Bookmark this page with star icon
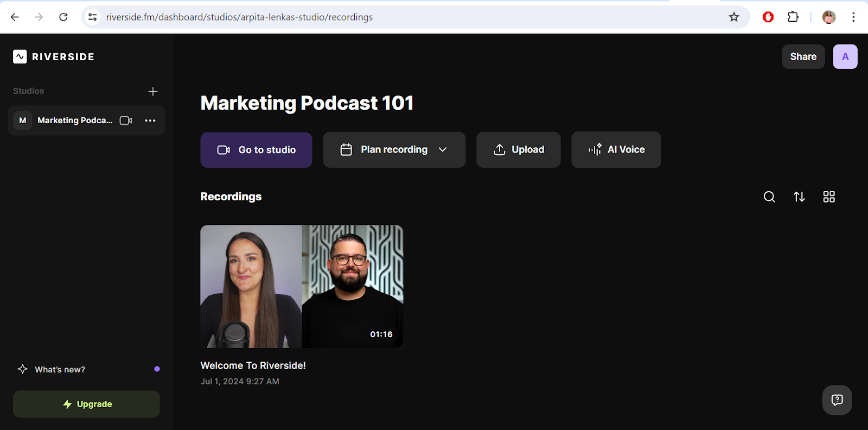Viewport: 868px width, 430px height. tap(734, 17)
